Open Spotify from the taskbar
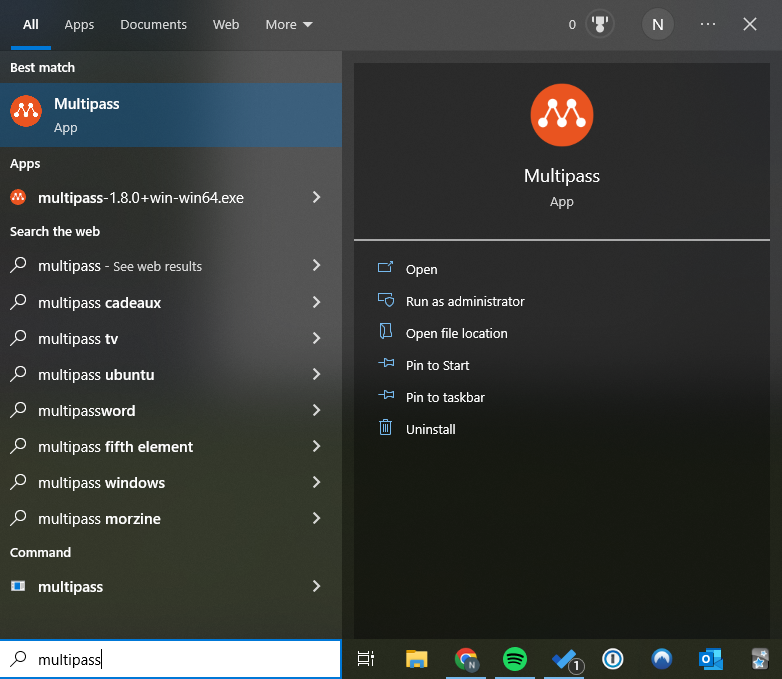 click(515, 659)
